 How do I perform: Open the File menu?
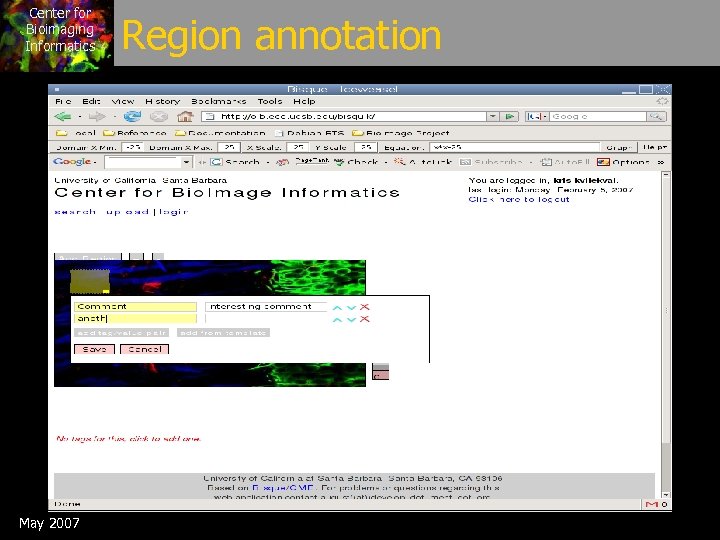[63, 101]
